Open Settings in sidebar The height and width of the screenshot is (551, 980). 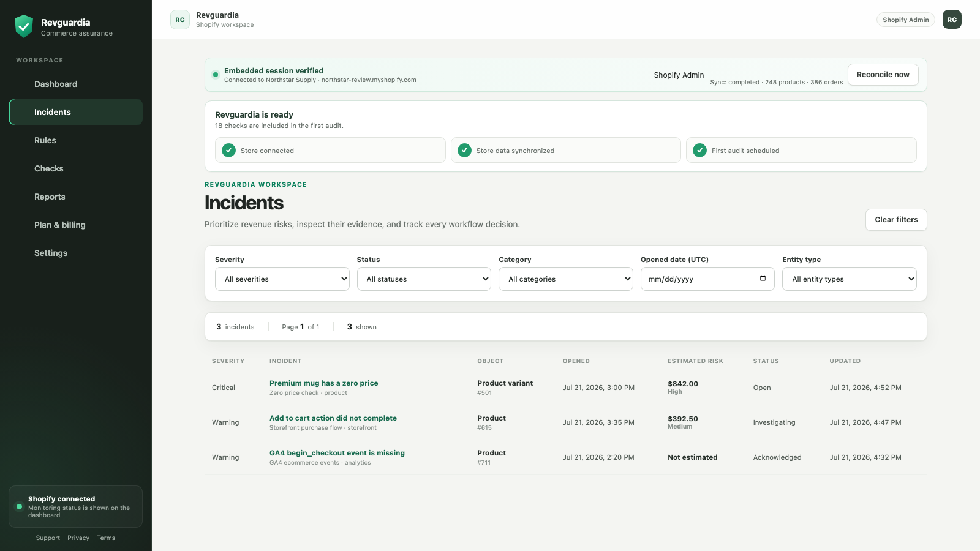76,253
